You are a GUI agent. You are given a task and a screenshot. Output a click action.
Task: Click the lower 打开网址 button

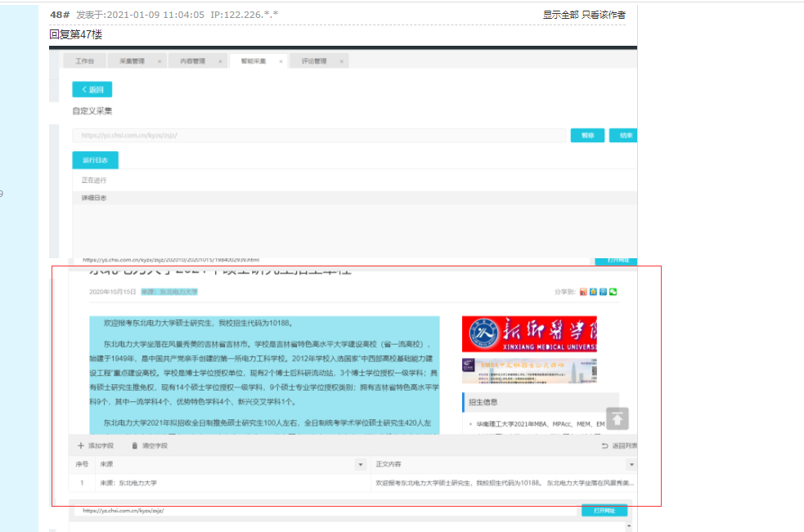coord(604,511)
